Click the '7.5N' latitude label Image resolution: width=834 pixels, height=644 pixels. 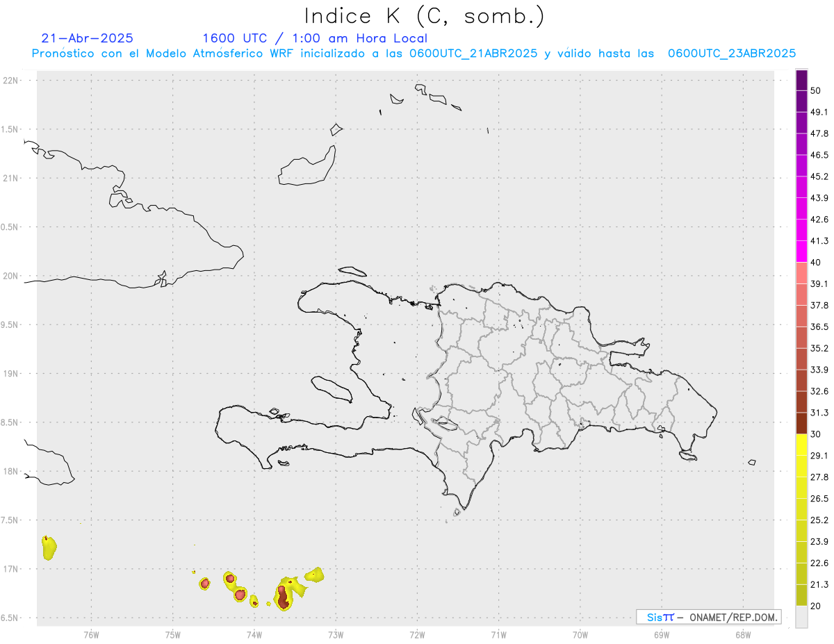coord(10,520)
